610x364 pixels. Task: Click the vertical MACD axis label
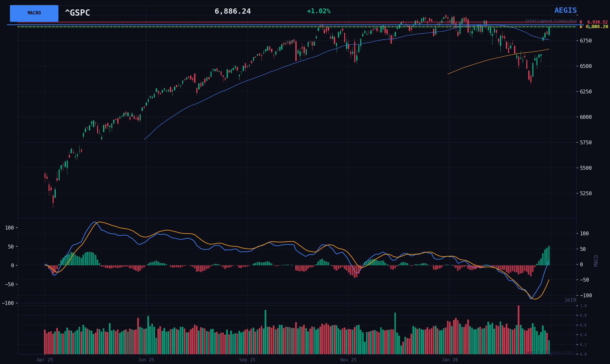point(596,261)
